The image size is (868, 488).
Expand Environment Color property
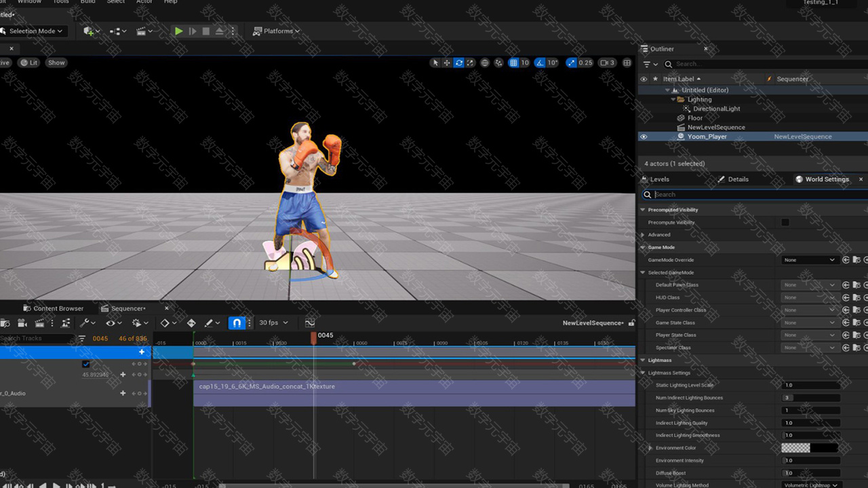(650, 448)
